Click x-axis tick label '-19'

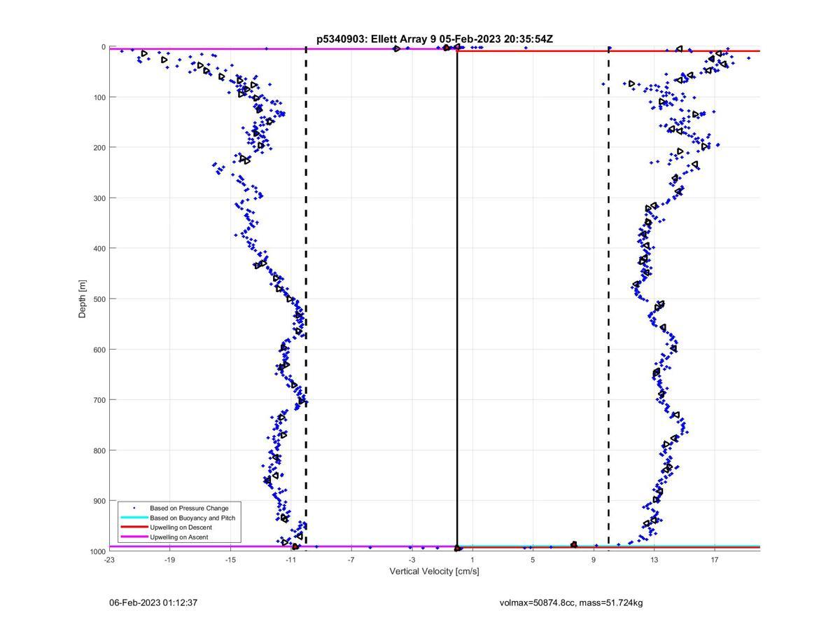(169, 560)
